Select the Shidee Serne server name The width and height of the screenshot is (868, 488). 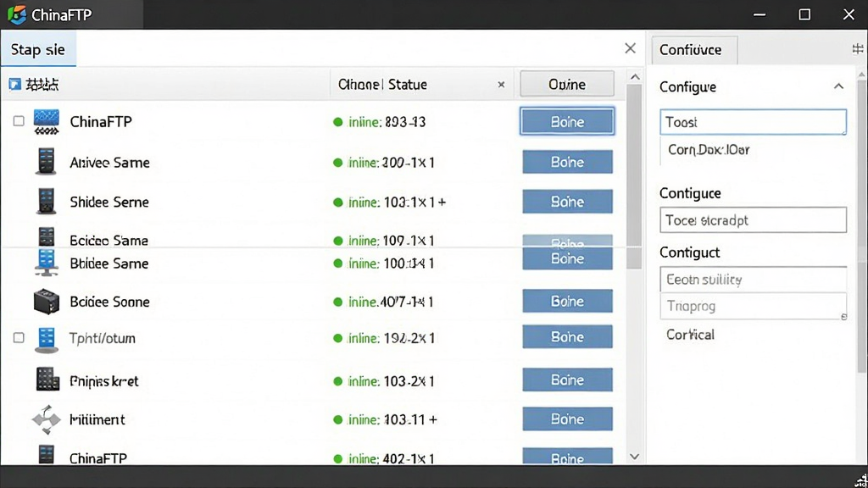coord(109,202)
